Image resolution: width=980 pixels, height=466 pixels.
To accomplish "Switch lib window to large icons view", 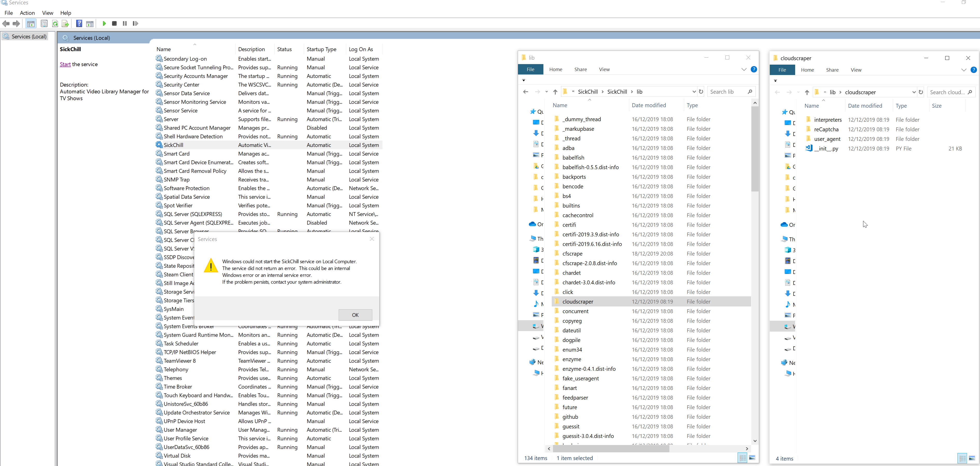I will (752, 458).
